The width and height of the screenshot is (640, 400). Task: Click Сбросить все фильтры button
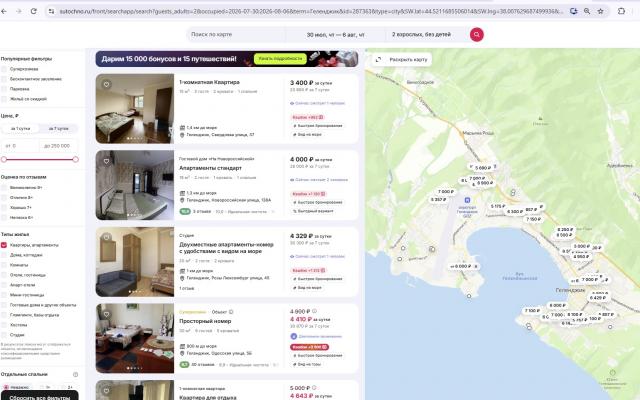tap(40, 397)
